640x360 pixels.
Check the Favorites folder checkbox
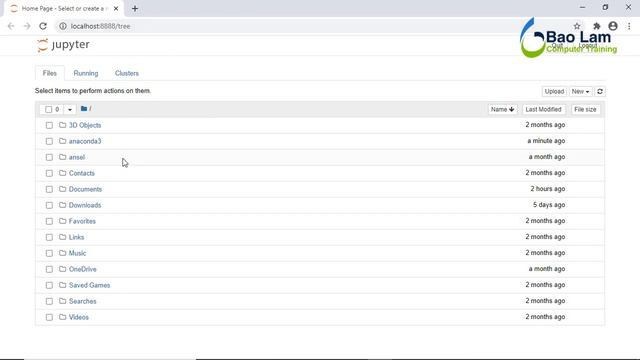(x=49, y=221)
